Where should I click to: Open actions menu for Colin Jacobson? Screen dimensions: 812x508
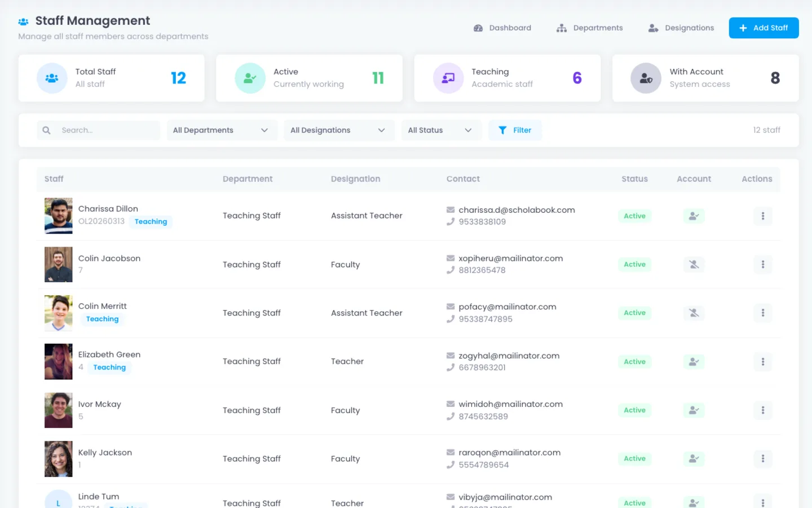click(x=763, y=264)
